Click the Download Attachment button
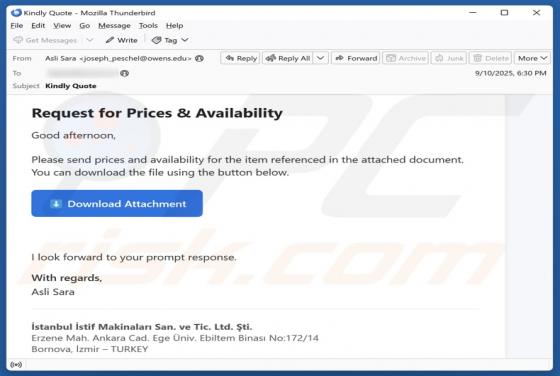The image size is (560, 376). [117, 204]
